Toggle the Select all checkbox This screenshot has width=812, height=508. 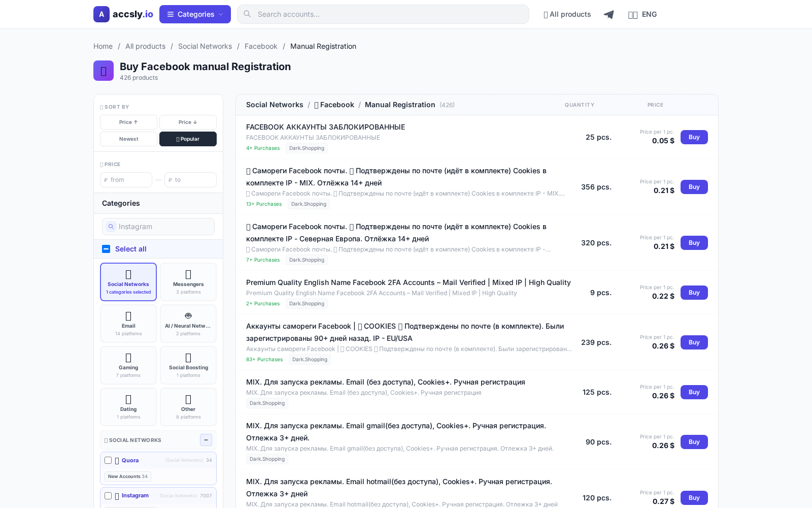tap(106, 249)
